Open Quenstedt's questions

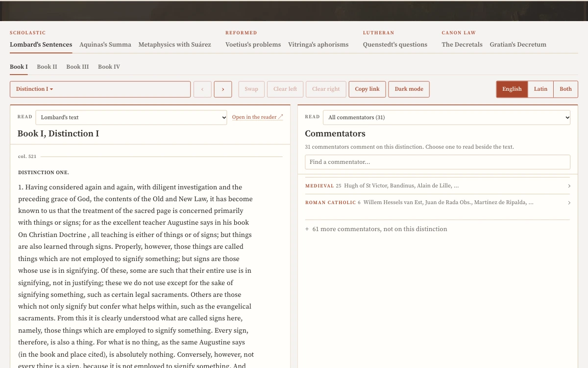pos(395,45)
